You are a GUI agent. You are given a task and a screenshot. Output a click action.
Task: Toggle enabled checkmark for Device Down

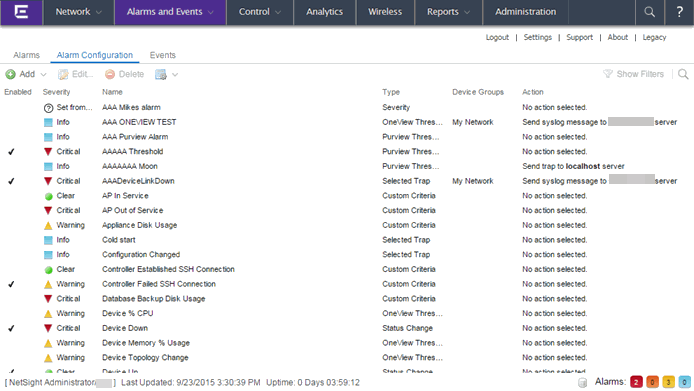[12, 329]
